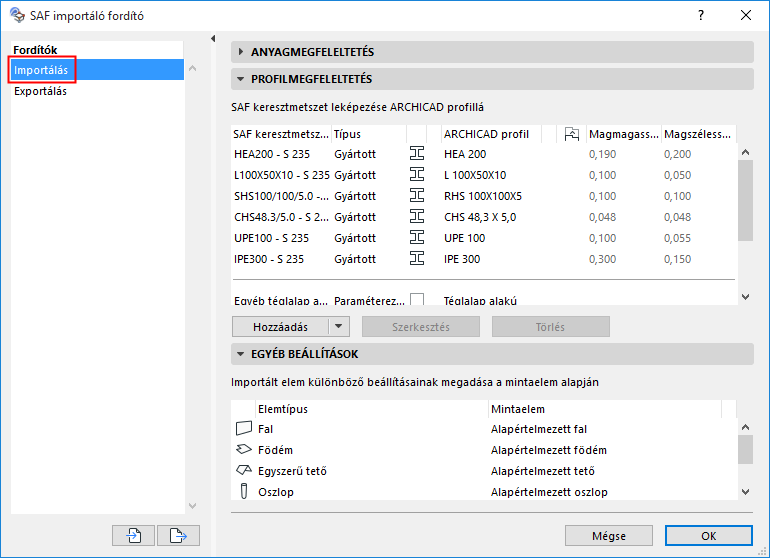Click element table scrollbar down arrow
Viewport: 770px width, 558px height.
[745, 492]
